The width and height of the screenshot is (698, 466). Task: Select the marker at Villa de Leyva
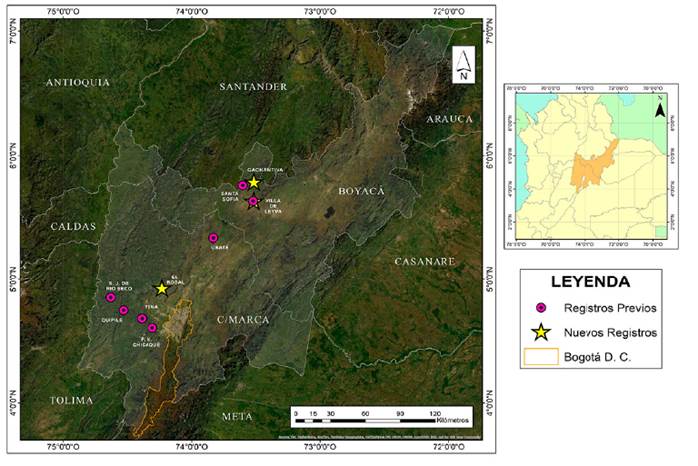[x=253, y=202]
